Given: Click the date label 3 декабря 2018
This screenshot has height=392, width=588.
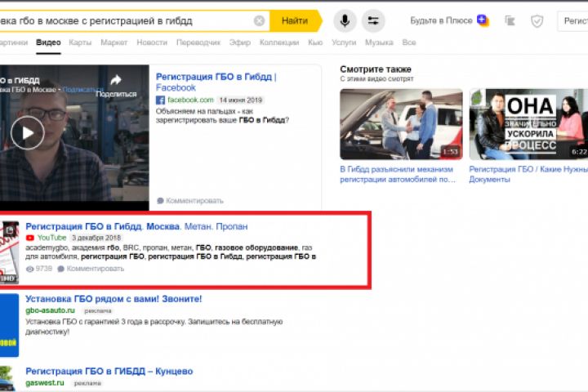Looking at the screenshot, I should (96, 238).
